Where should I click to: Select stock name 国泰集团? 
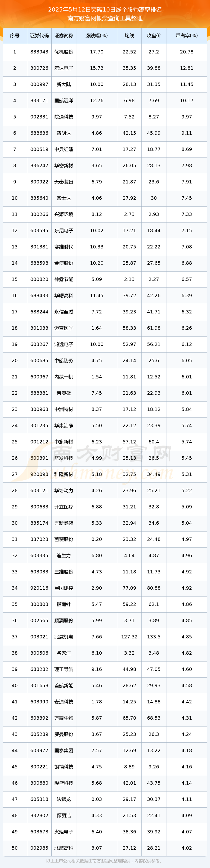coord(64,750)
